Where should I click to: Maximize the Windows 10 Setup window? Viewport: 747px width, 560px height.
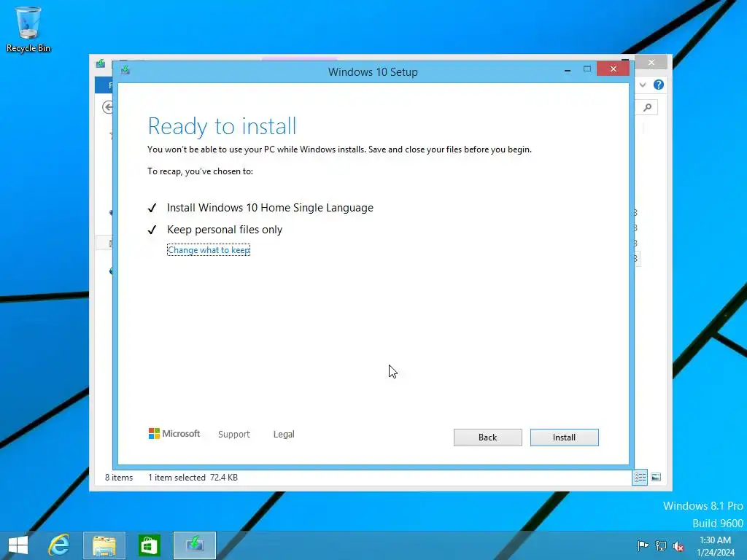(x=587, y=69)
